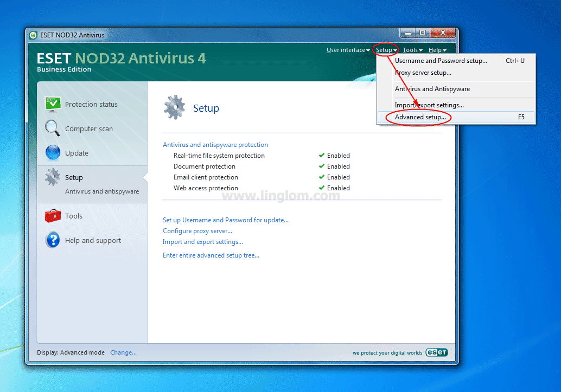Viewport: 561px width, 392px height.
Task: Open the Help dropdown menu
Action: click(x=437, y=50)
